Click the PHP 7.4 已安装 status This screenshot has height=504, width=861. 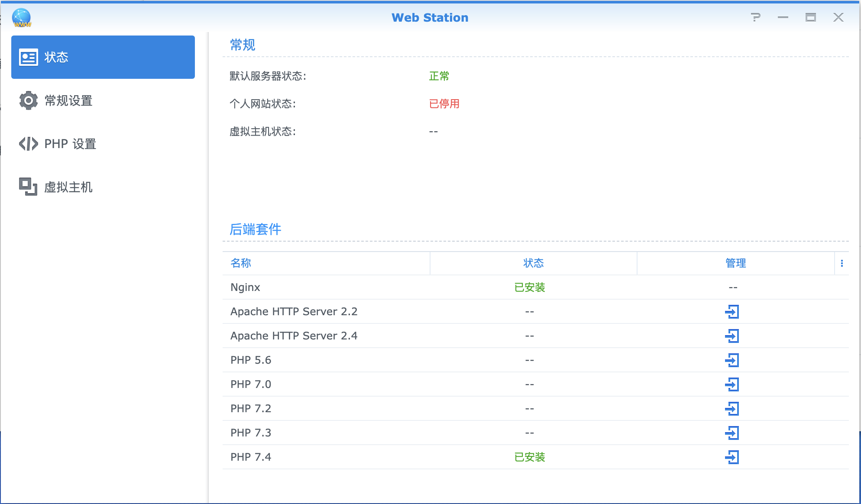tap(529, 457)
